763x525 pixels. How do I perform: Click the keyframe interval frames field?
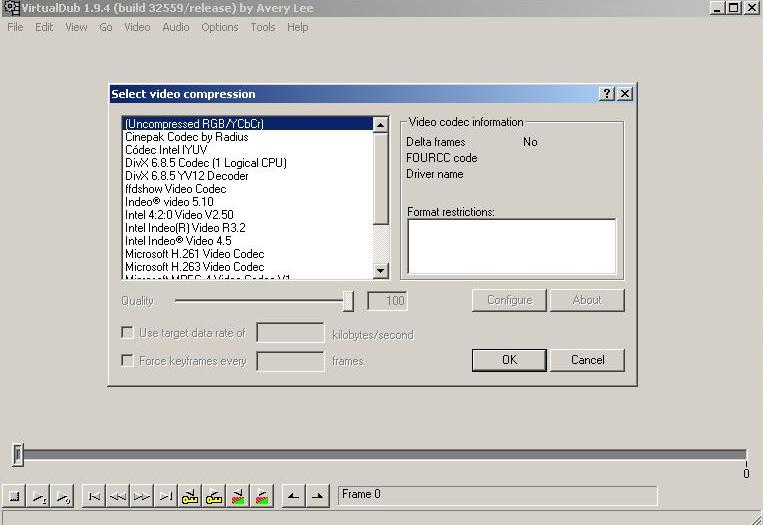pyautogui.click(x=291, y=362)
